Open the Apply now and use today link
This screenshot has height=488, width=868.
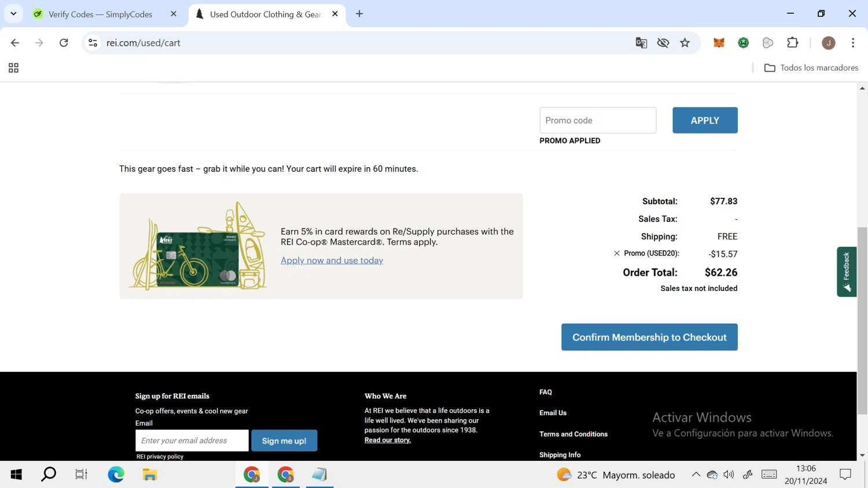tap(332, 260)
